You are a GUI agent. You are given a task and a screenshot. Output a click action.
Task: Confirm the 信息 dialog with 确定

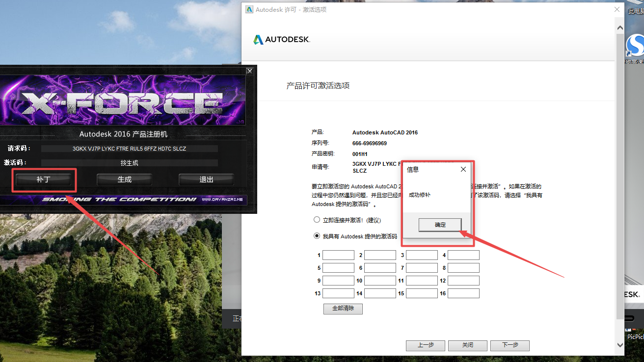point(440,225)
